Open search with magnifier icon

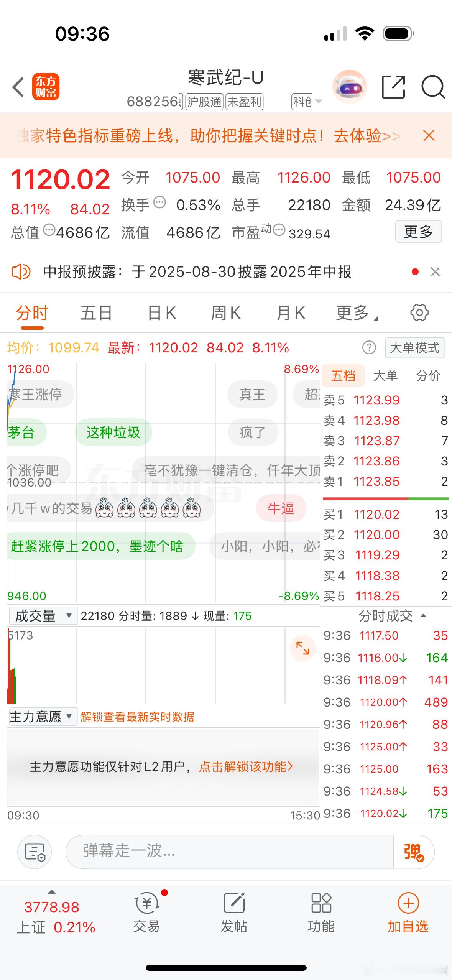[433, 87]
